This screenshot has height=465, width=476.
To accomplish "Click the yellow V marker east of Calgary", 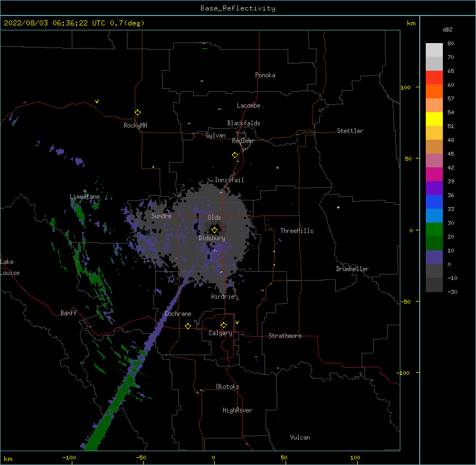I will 237,323.
